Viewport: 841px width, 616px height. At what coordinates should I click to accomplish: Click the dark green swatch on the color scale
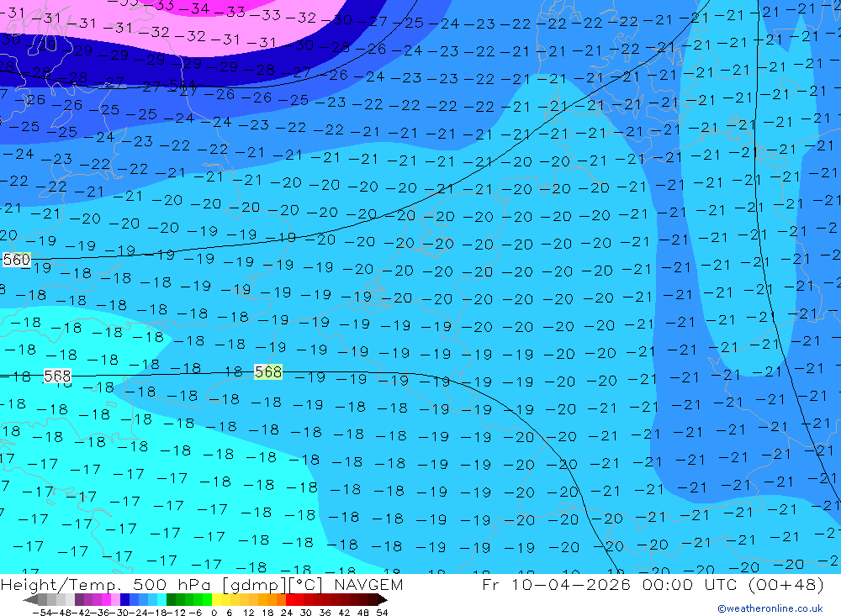[x=171, y=599]
